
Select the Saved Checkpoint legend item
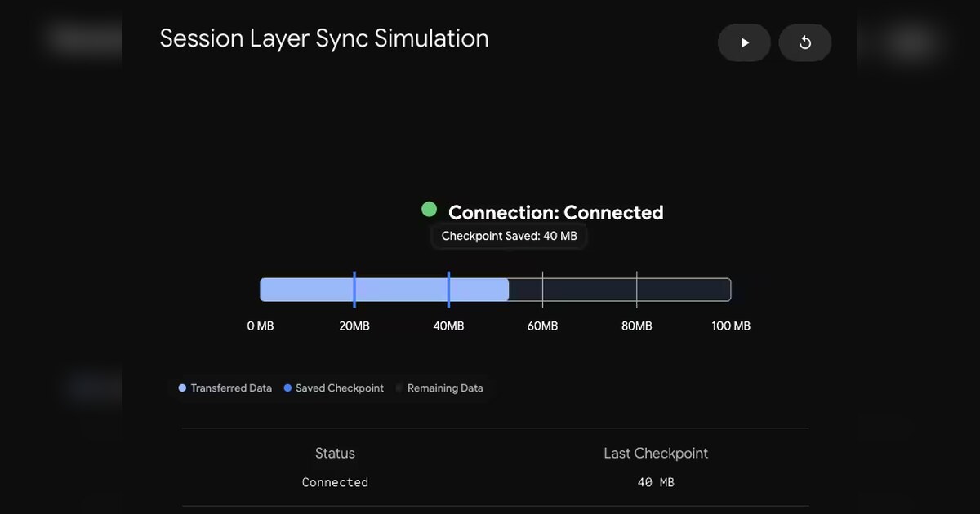(333, 388)
